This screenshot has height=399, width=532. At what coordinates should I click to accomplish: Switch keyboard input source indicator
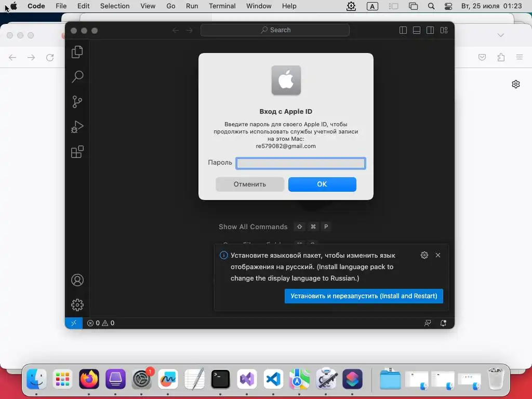[372, 6]
